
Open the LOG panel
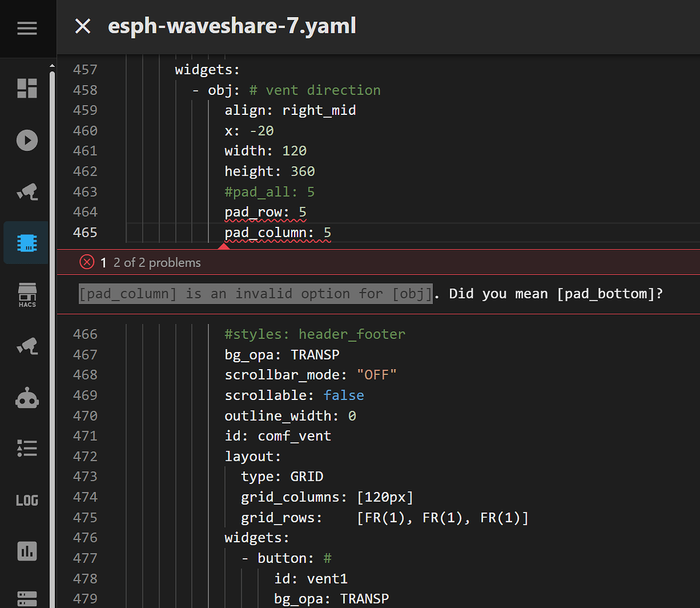(x=27, y=500)
